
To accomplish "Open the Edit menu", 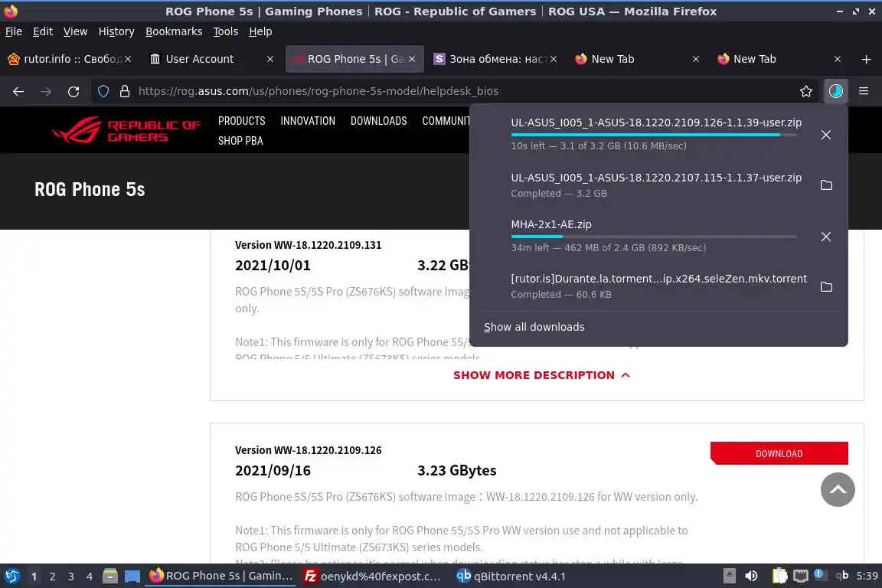I will pos(43,31).
